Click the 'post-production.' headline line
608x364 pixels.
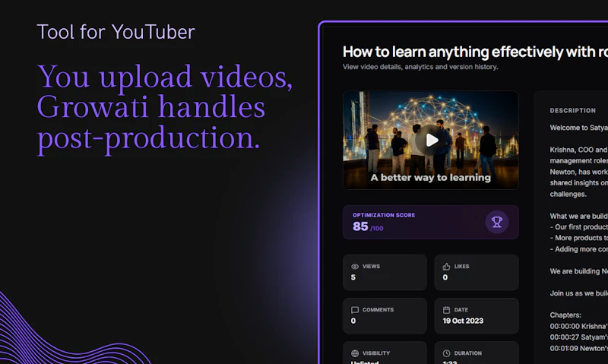pyautogui.click(x=148, y=139)
